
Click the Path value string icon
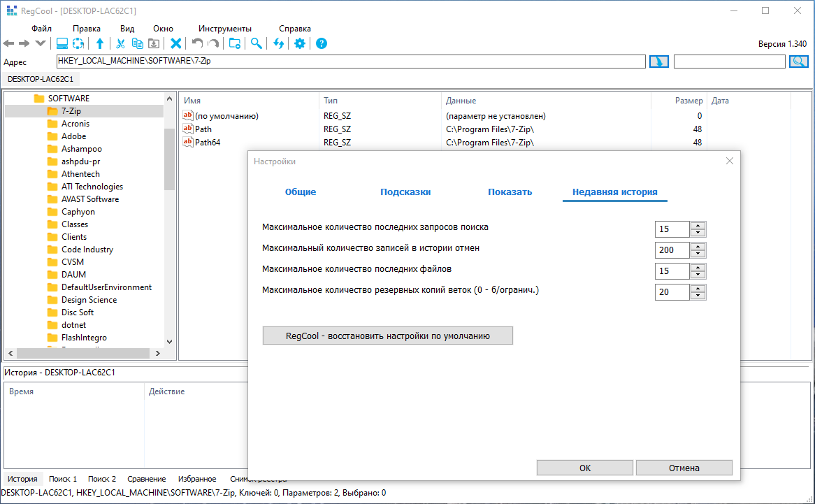tap(188, 129)
